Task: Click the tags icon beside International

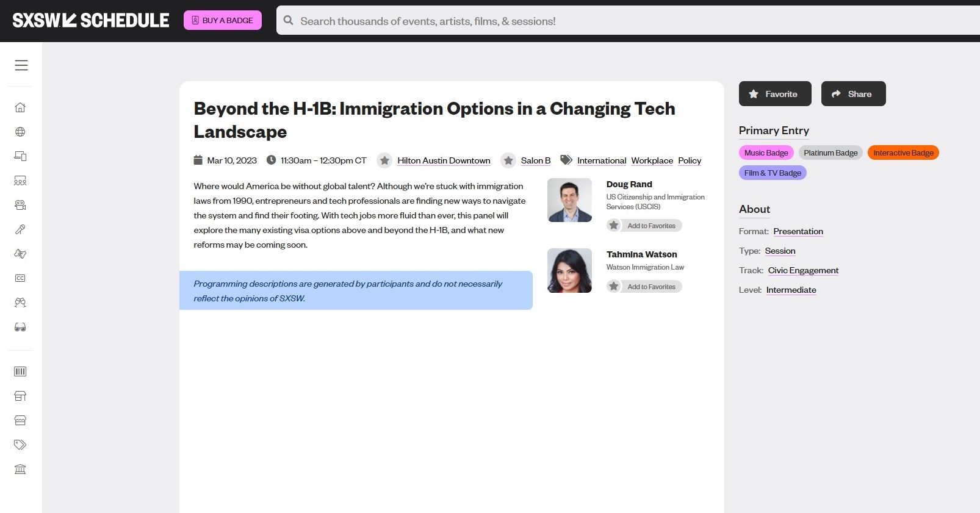Action: pos(566,160)
